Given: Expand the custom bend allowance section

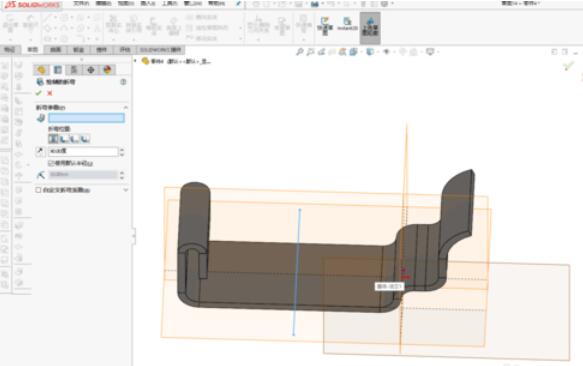Looking at the screenshot, I should [x=126, y=190].
